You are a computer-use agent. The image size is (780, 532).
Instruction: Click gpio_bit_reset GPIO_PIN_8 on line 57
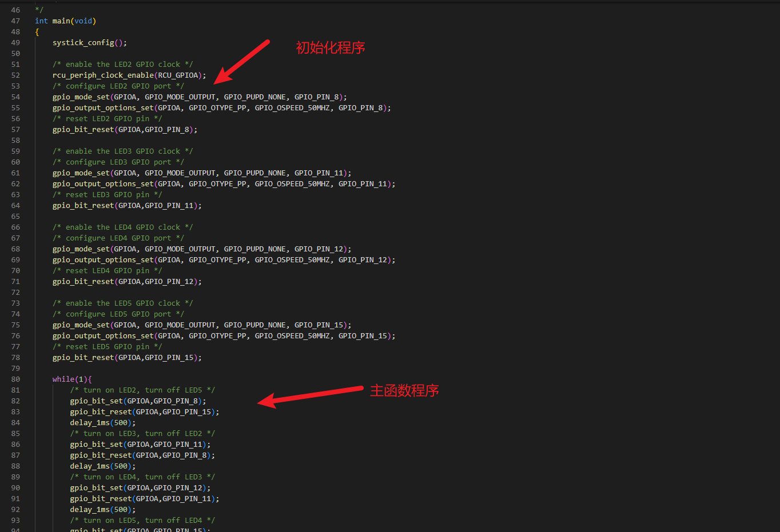125,130
